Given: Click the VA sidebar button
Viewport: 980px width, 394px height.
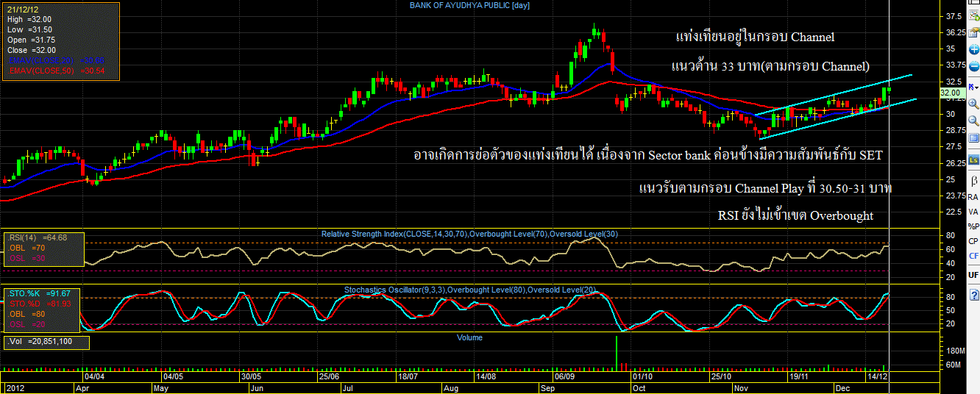Looking at the screenshot, I should [x=973, y=212].
